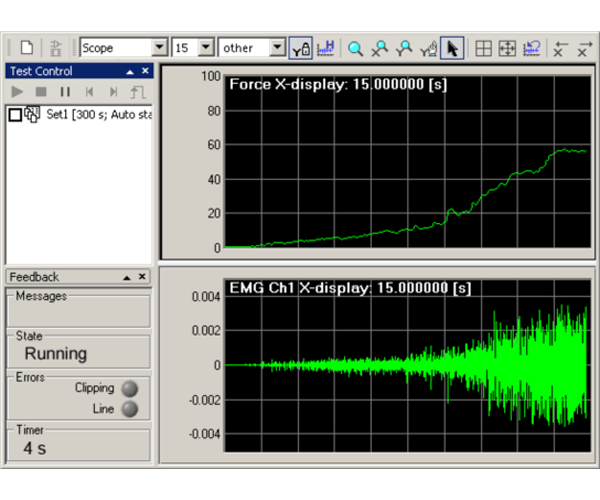Collapse the Test Control panel

point(130,72)
